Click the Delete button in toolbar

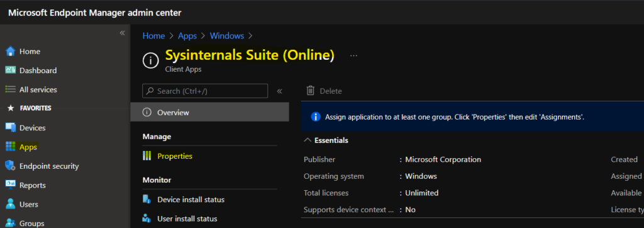(324, 91)
